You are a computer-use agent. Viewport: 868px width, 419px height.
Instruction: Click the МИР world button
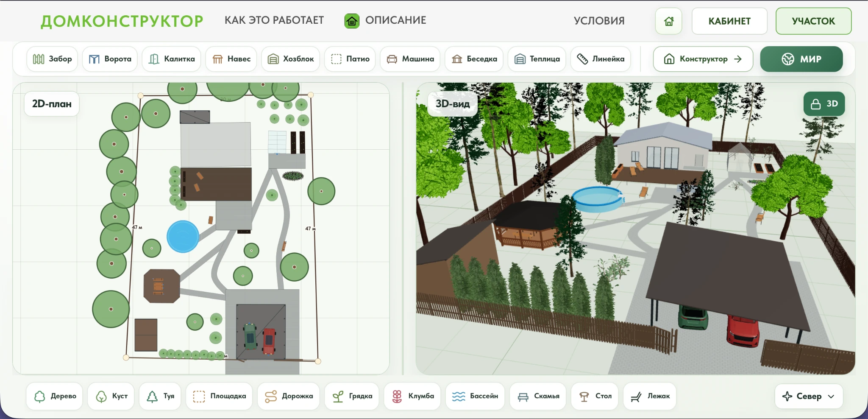coord(801,59)
